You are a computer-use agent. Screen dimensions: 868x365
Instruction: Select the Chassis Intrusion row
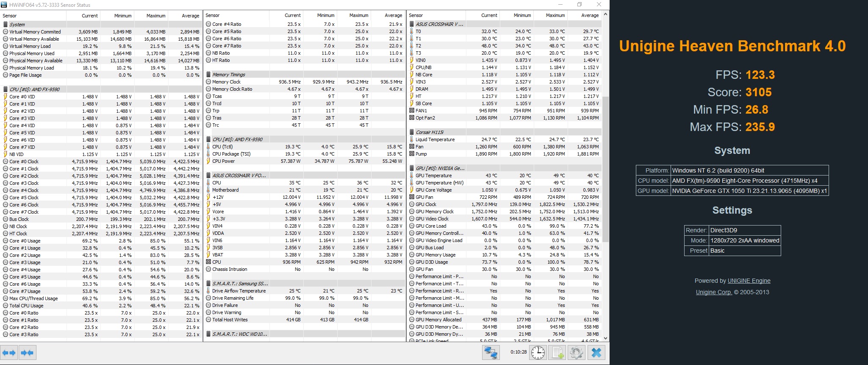point(304,269)
